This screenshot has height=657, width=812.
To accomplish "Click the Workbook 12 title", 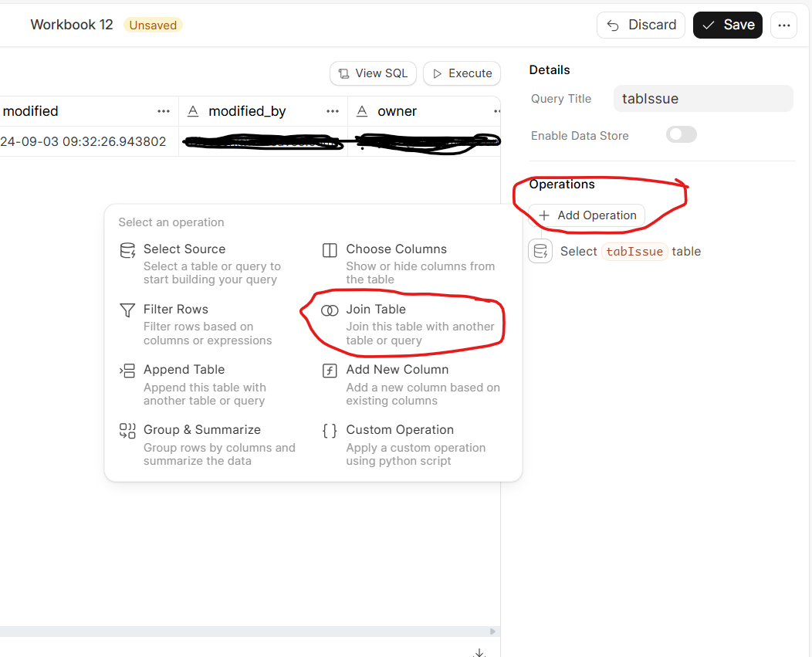I will pos(72,25).
